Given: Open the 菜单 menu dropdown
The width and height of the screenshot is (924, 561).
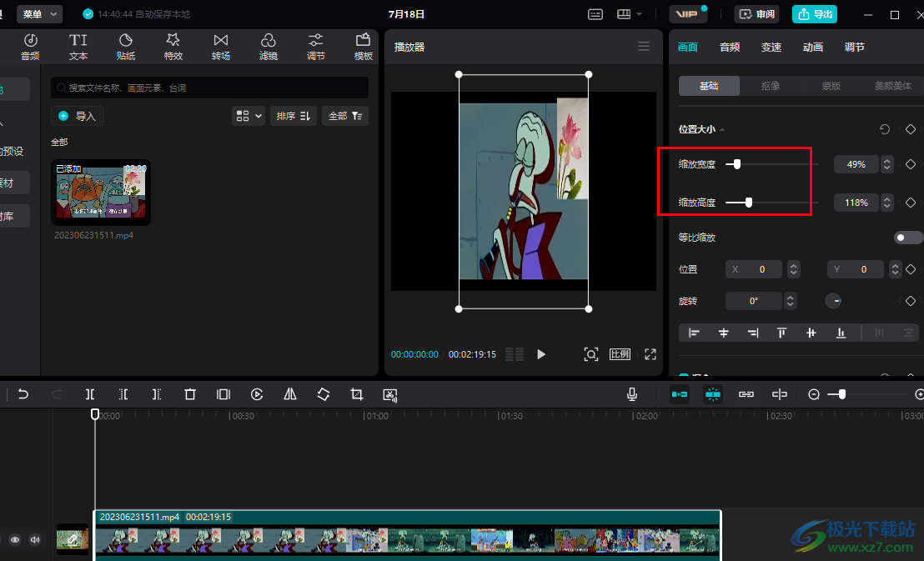Looking at the screenshot, I should 39,14.
